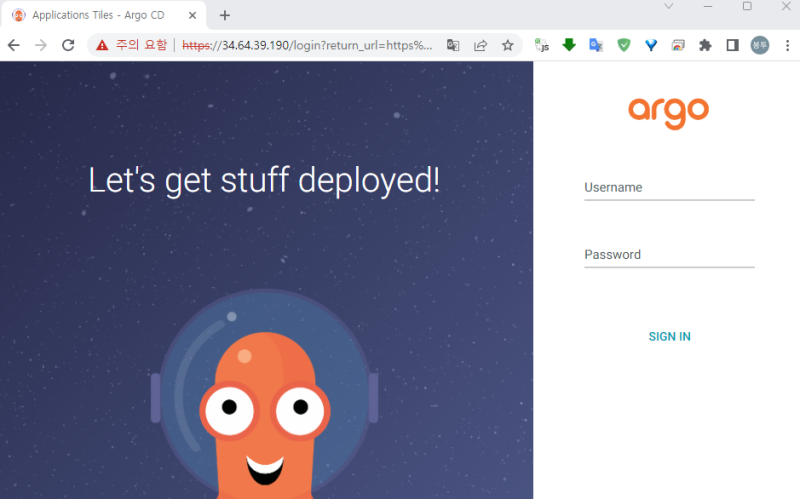Bookmark this page with the star icon
The height and width of the screenshot is (499, 800).
(508, 45)
